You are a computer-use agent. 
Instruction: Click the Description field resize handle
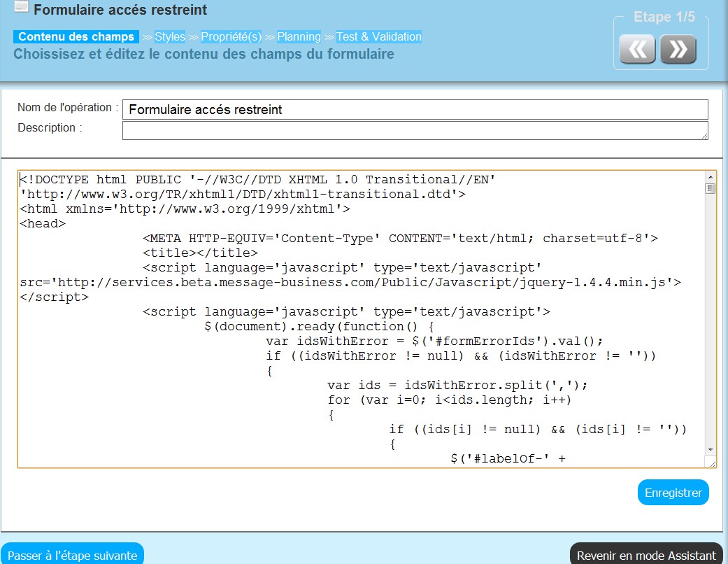pyautogui.click(x=704, y=136)
